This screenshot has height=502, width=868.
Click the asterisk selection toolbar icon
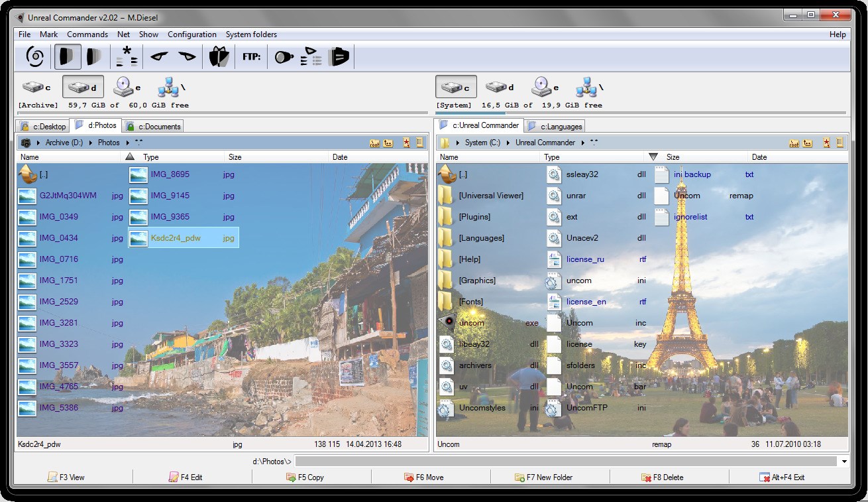point(127,57)
